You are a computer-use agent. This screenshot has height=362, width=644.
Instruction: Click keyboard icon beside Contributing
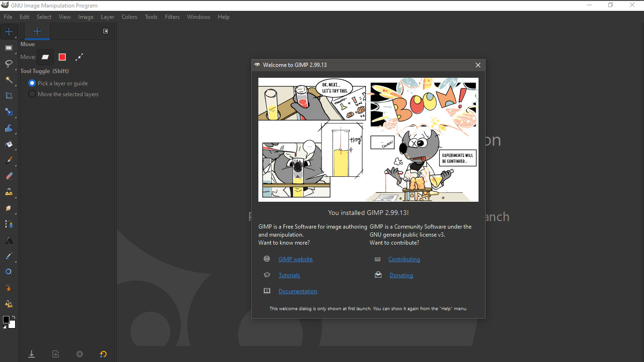[x=378, y=259]
